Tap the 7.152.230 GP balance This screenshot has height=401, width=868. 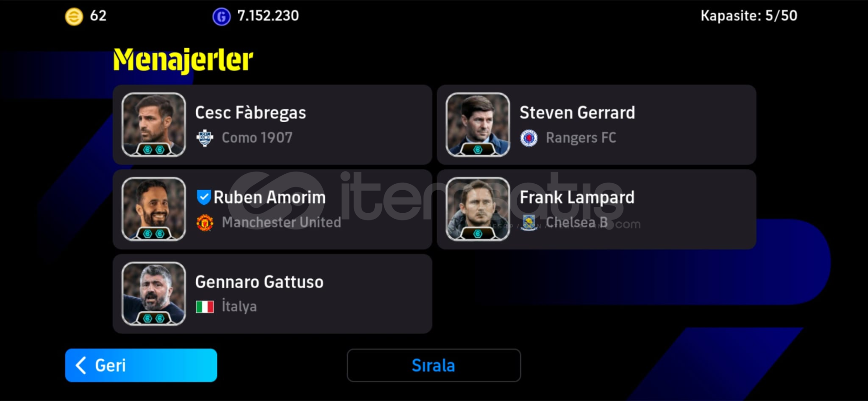click(268, 16)
